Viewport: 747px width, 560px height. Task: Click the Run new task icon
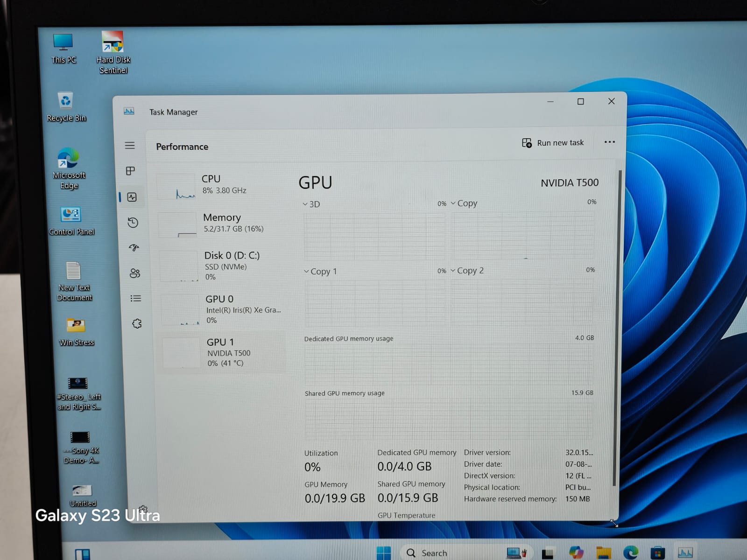tap(527, 143)
